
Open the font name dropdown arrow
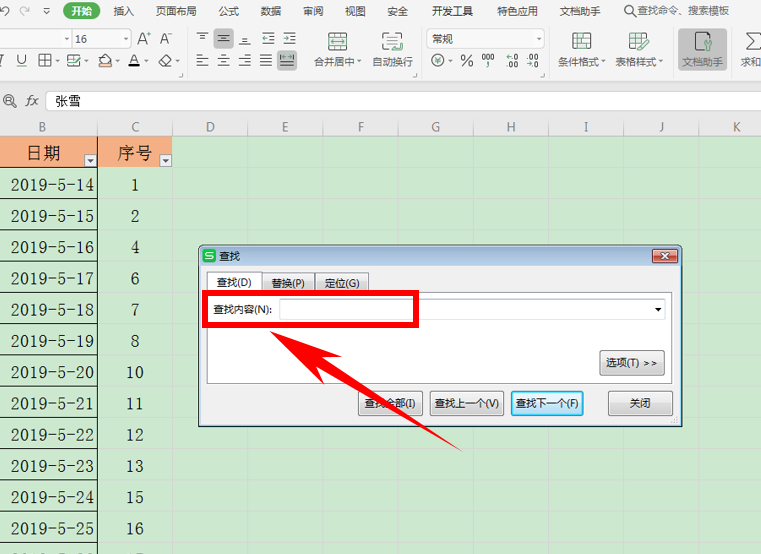pos(67,39)
